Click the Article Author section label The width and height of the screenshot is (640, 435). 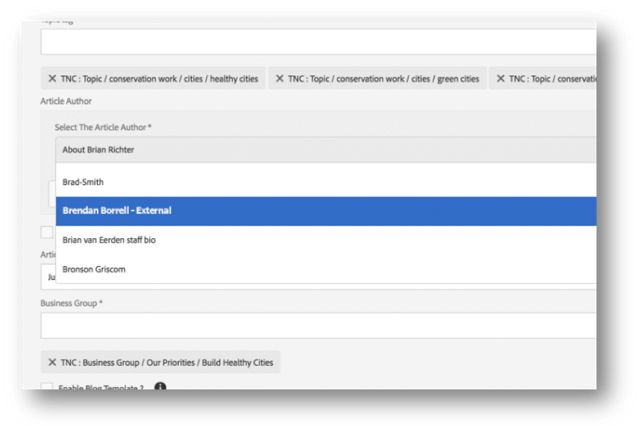pos(67,101)
